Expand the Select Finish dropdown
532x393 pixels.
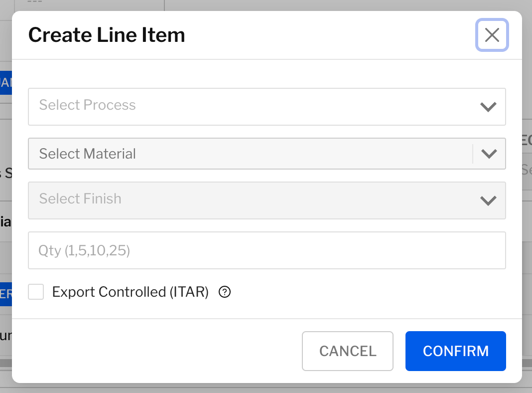[x=266, y=200]
